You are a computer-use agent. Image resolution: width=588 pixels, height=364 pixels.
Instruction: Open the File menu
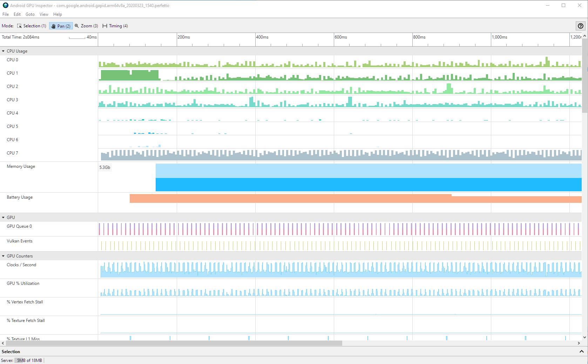[6, 14]
